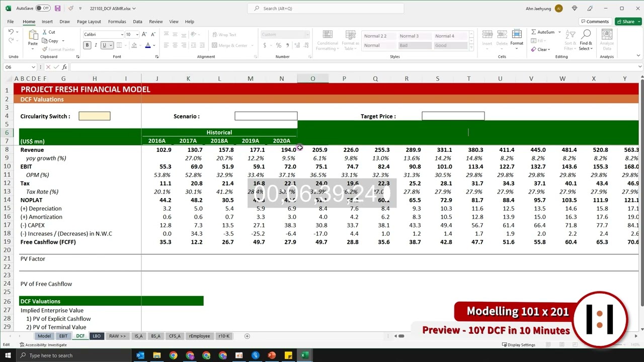This screenshot has width=644, height=362.
Task: Click Display Settings in status bar
Action: pyautogui.click(x=518, y=345)
